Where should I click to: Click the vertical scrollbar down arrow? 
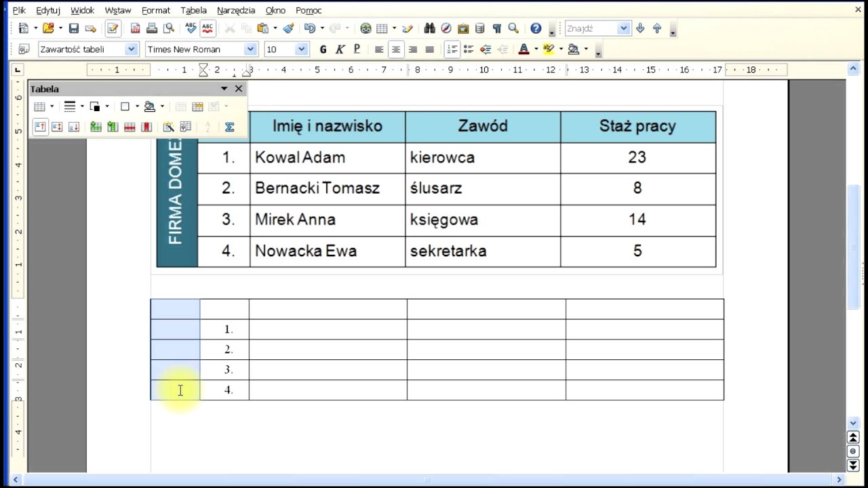(x=853, y=424)
